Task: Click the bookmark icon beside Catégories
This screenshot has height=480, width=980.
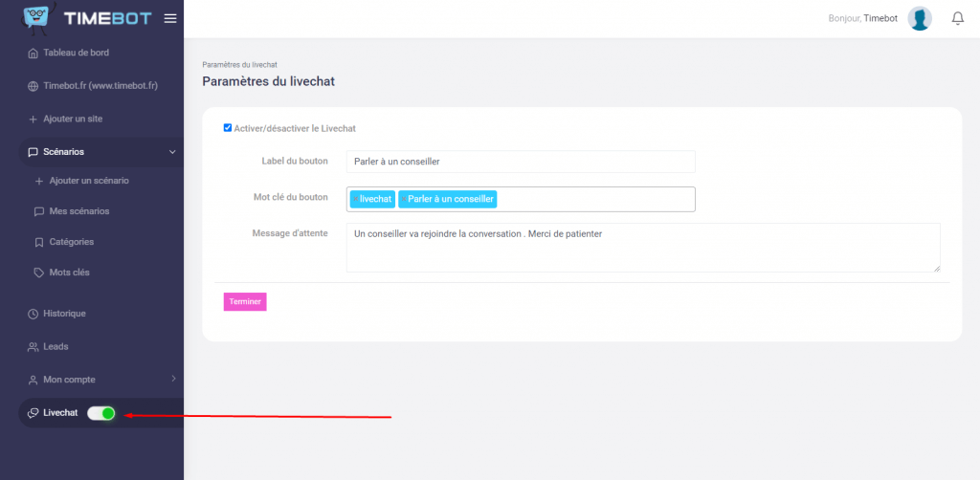Action: pos(38,242)
